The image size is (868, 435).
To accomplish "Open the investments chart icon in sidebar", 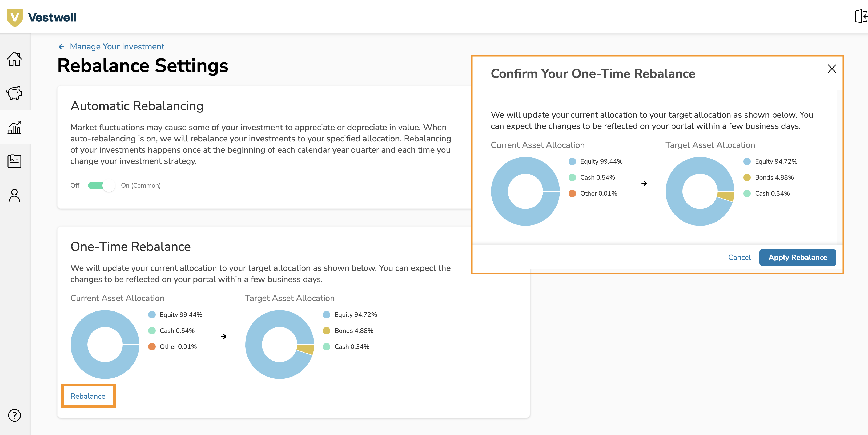I will (15, 128).
